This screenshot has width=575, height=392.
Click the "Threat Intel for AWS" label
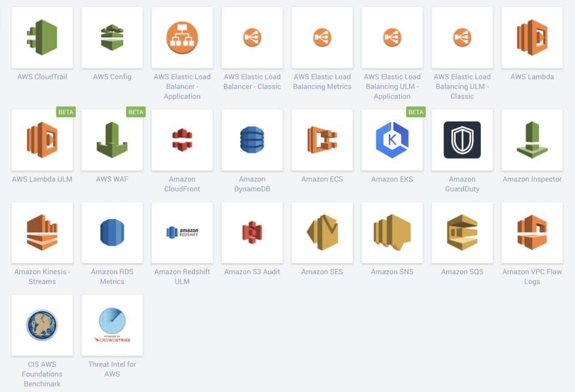point(112,369)
